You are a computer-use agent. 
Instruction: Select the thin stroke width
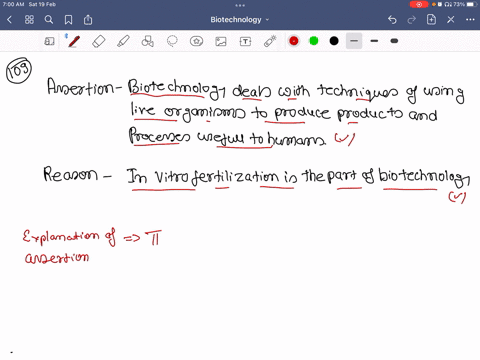tap(354, 41)
